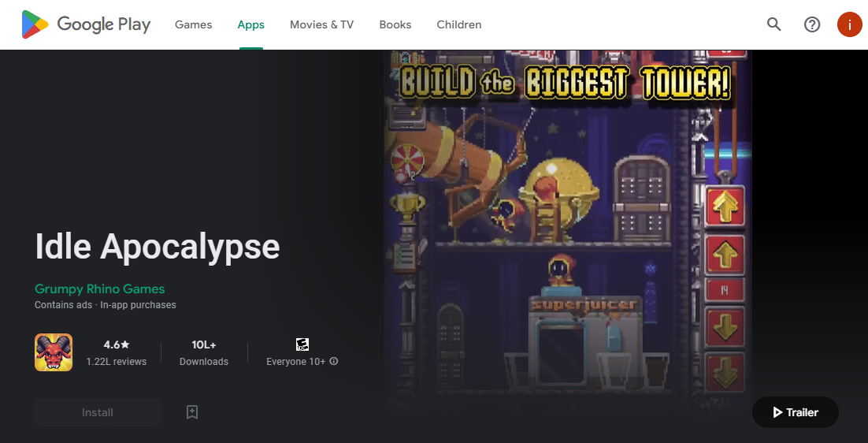Open search with the magnifier icon

pos(774,24)
